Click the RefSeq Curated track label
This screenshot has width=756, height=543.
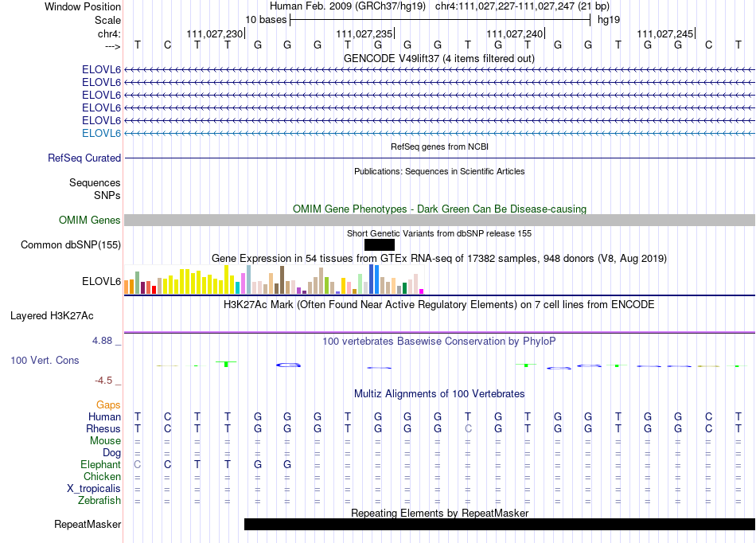click(x=84, y=158)
